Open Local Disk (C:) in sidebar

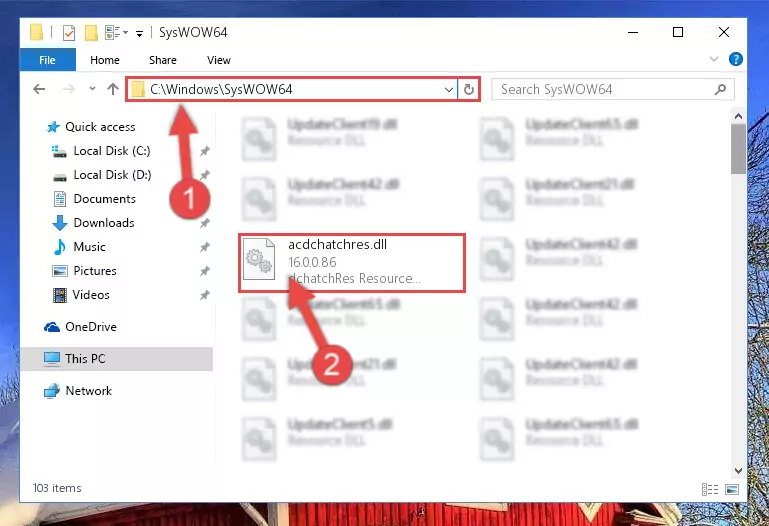(112, 151)
